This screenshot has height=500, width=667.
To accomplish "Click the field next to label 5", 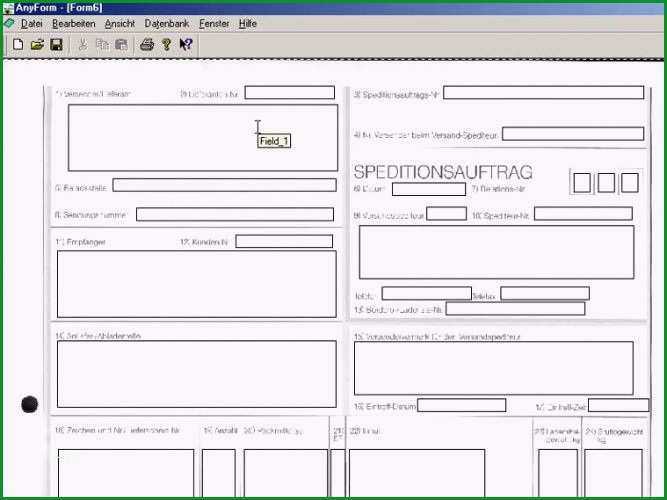I will point(225,185).
